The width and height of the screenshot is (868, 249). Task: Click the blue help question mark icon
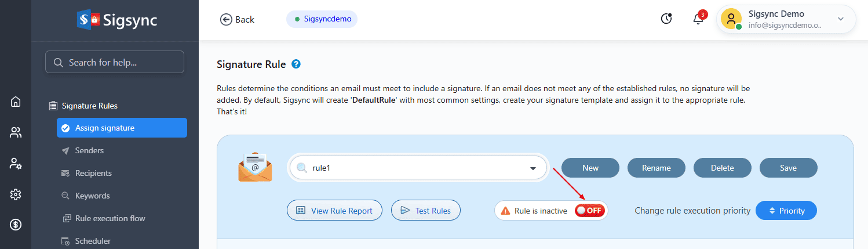pos(296,64)
